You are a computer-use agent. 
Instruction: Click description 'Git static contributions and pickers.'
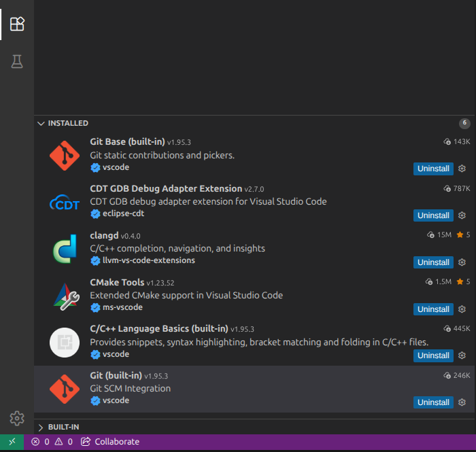pyautogui.click(x=162, y=156)
